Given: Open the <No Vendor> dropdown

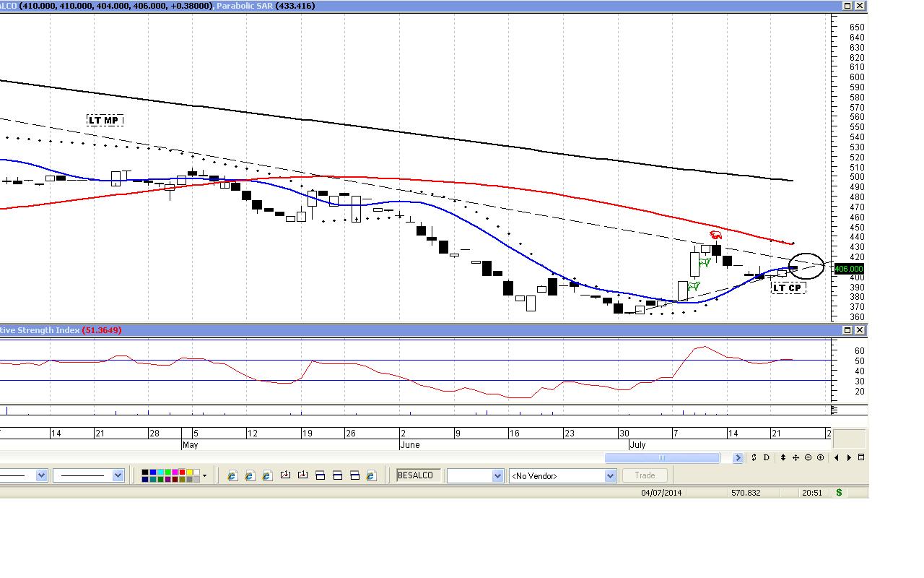Looking at the screenshot, I should 562,475.
